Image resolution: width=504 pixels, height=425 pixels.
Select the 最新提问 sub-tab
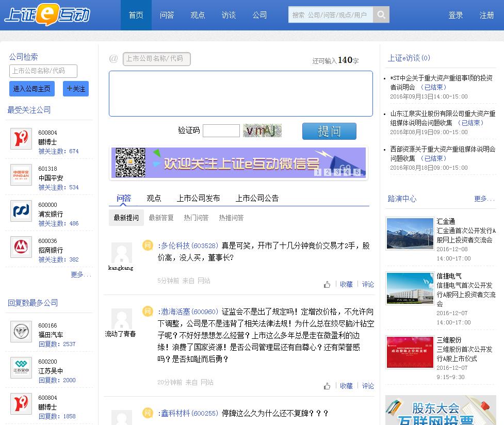point(126,218)
